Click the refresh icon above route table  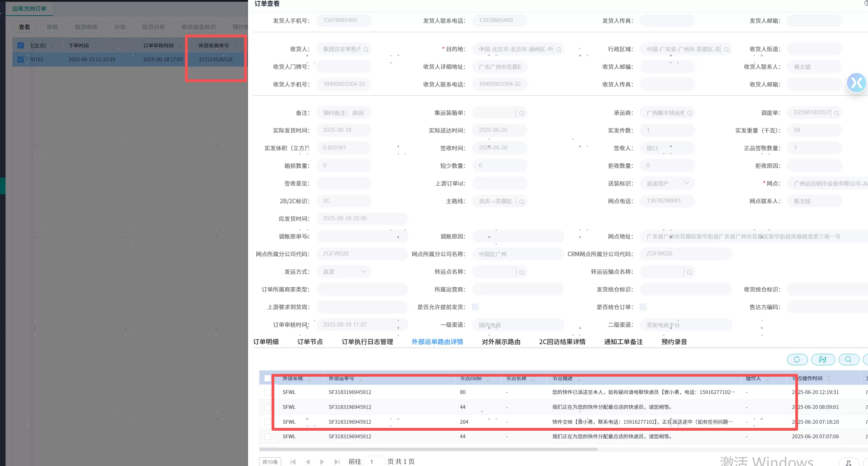click(797, 360)
